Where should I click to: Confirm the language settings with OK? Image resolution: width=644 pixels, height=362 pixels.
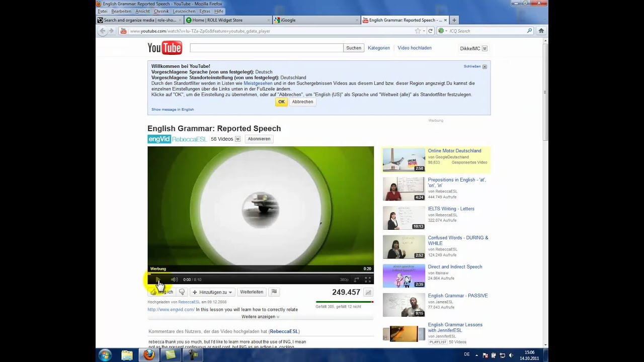(281, 102)
